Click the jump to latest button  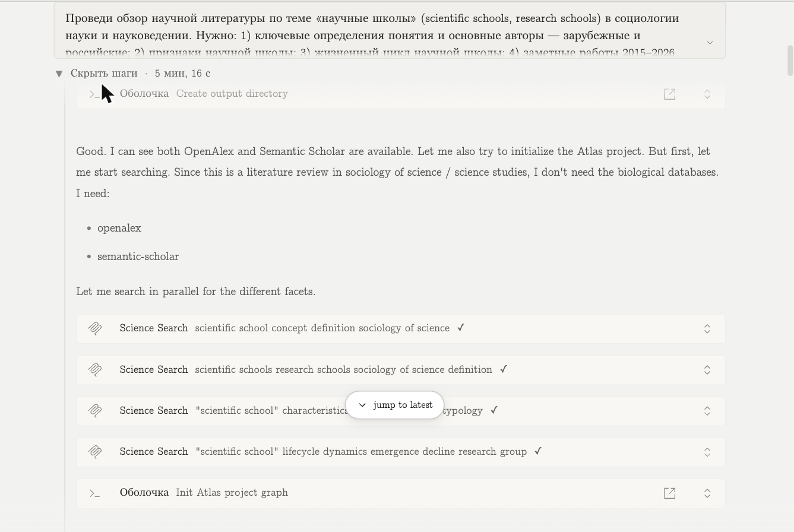tap(395, 405)
